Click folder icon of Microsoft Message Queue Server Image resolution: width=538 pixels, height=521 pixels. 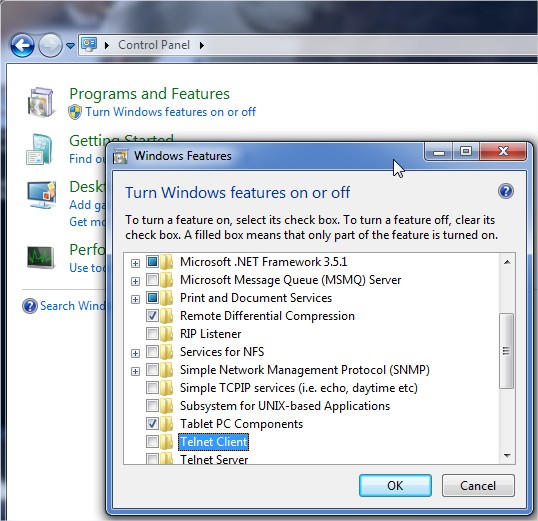click(167, 280)
